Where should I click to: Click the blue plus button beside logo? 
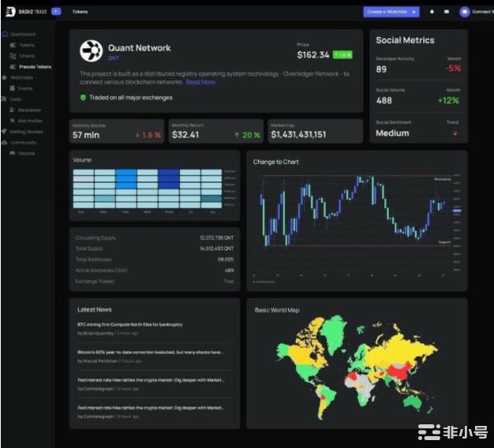(x=56, y=12)
